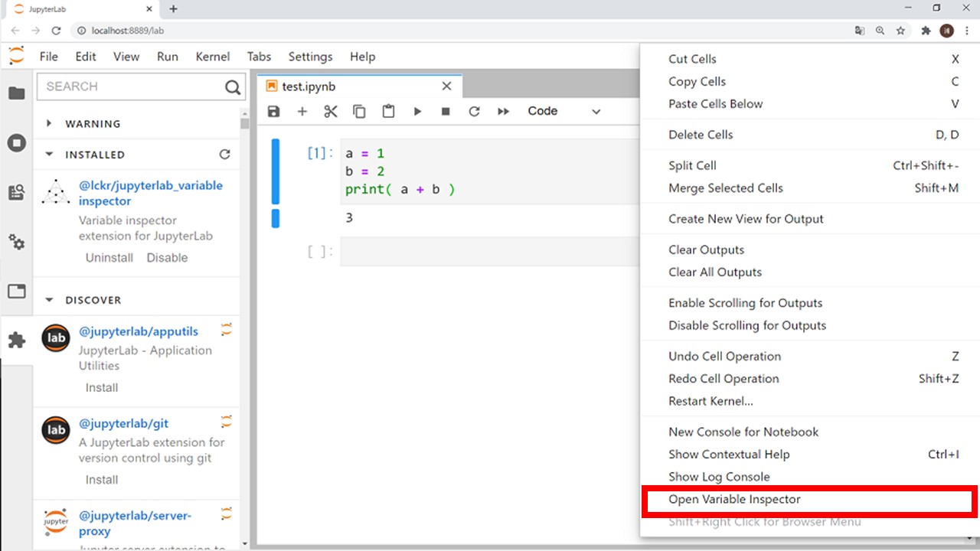Choose Copy Cells from context menu

click(x=810, y=81)
